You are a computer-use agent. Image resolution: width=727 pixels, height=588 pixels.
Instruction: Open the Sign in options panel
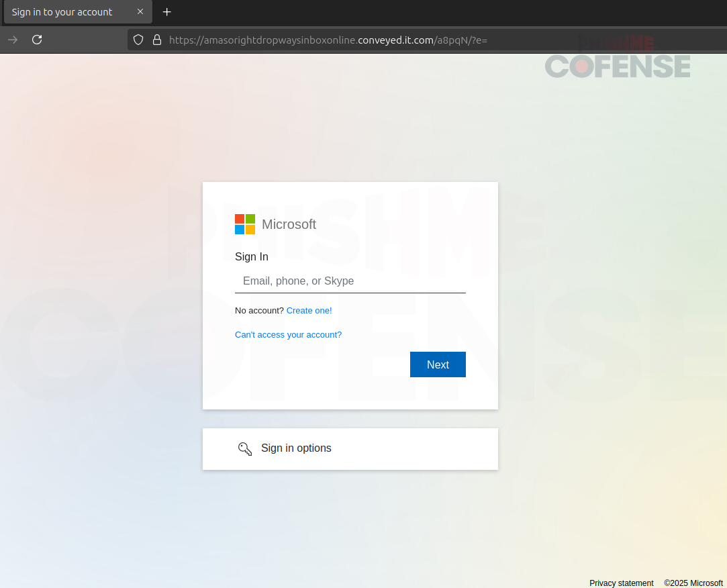point(350,448)
